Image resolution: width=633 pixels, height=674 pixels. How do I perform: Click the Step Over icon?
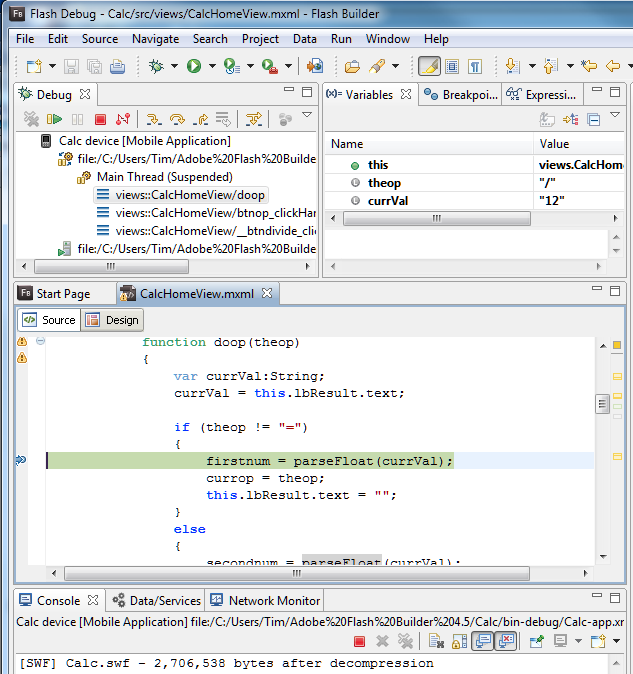177,119
